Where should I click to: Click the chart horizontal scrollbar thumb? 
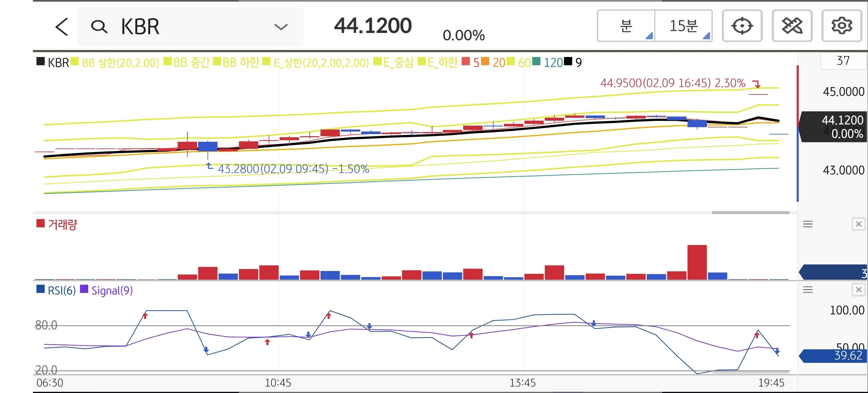click(x=750, y=213)
